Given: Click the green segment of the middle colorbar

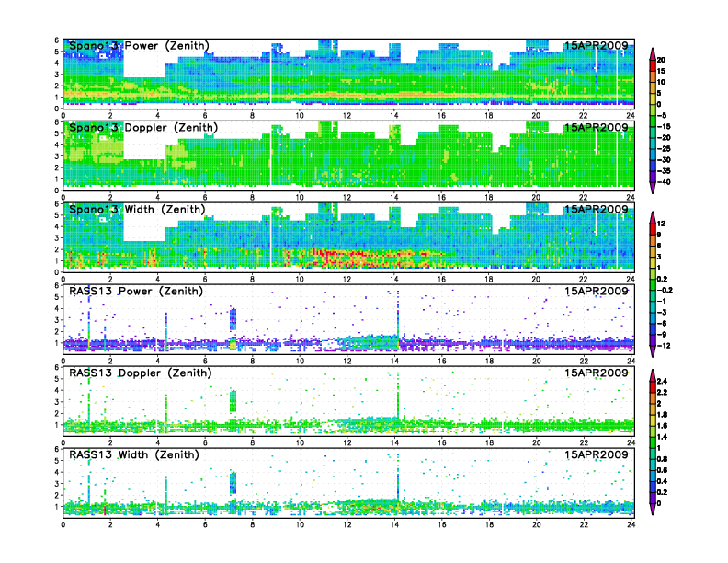Looking at the screenshot, I should 653,284.
